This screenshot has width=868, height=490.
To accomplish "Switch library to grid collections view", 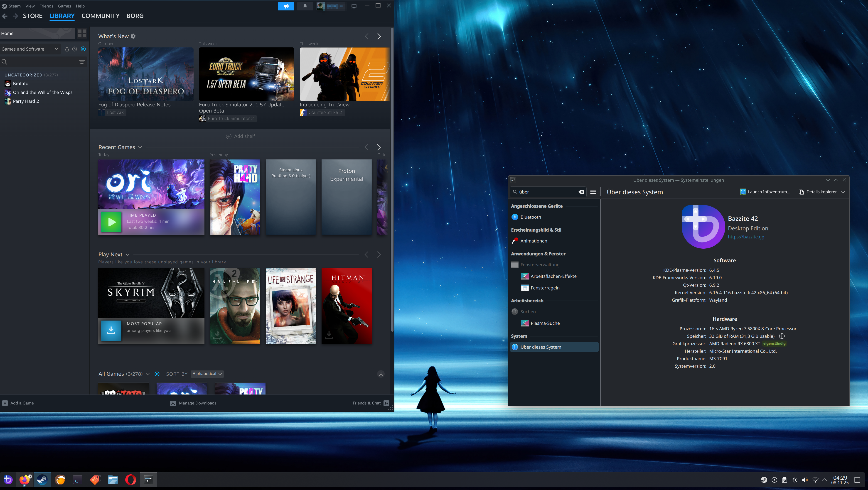I will point(82,33).
